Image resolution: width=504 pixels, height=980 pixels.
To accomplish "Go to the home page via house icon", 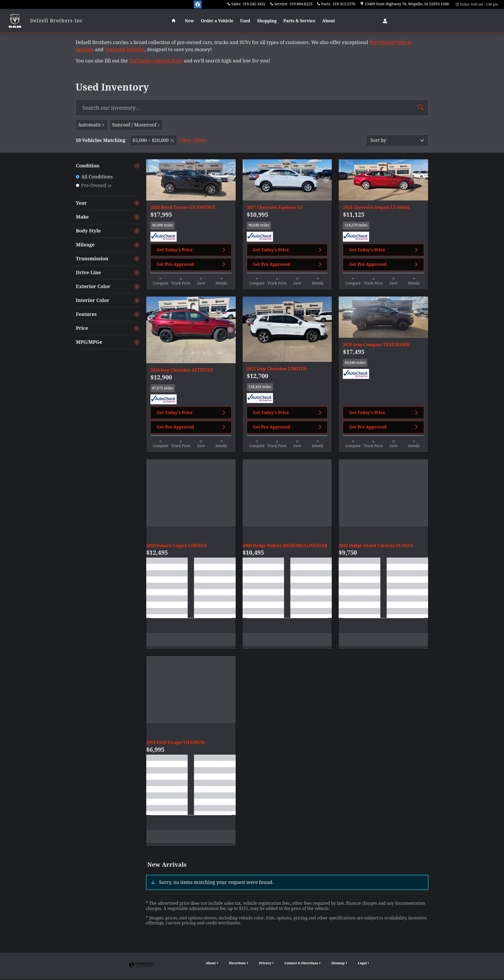I will (x=174, y=21).
